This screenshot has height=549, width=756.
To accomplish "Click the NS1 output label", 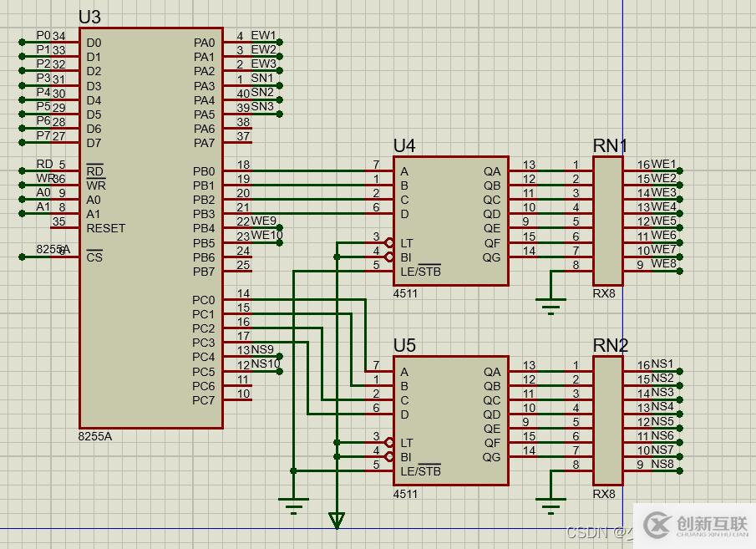I will click(662, 363).
